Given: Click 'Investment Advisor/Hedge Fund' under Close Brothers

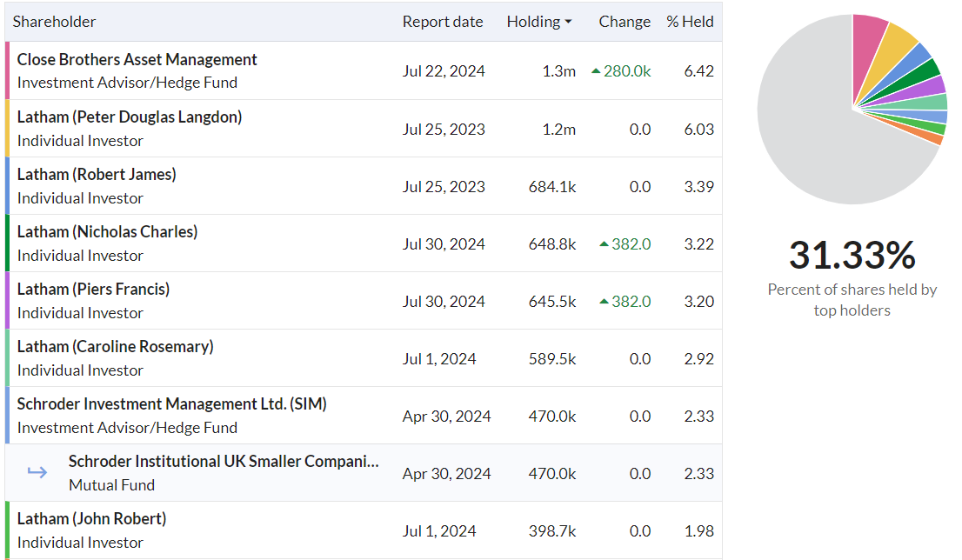Looking at the screenshot, I should coord(127,83).
